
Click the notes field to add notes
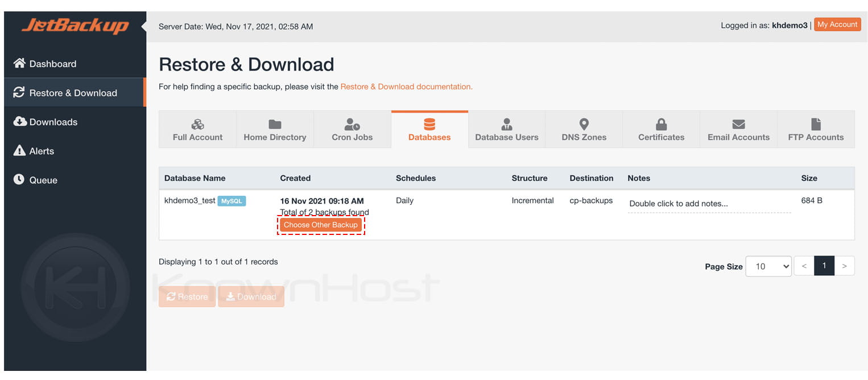[709, 204]
